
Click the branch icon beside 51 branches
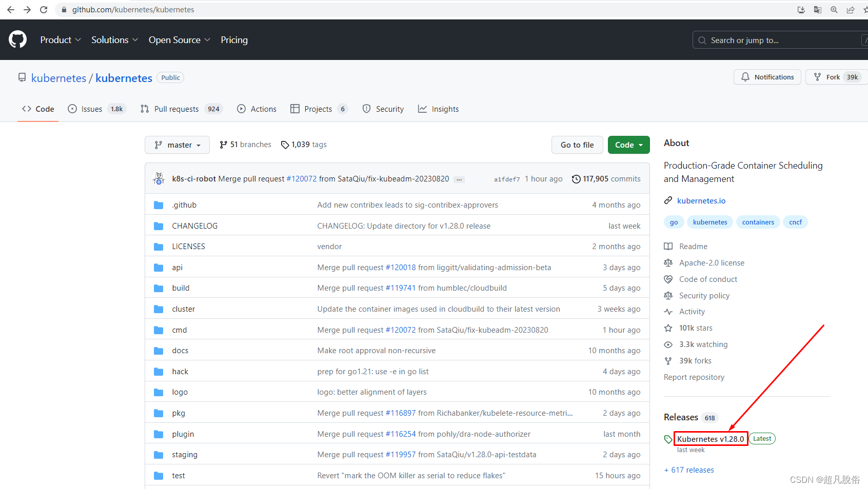223,145
